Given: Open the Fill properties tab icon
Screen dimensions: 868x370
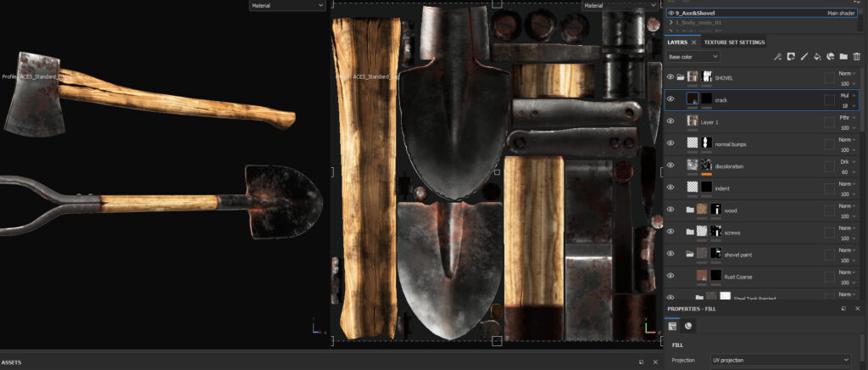Looking at the screenshot, I should [673, 326].
